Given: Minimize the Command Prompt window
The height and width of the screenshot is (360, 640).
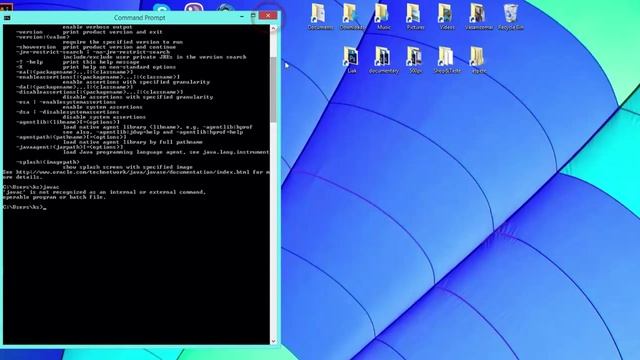Looking at the screenshot, I should coord(242,16).
